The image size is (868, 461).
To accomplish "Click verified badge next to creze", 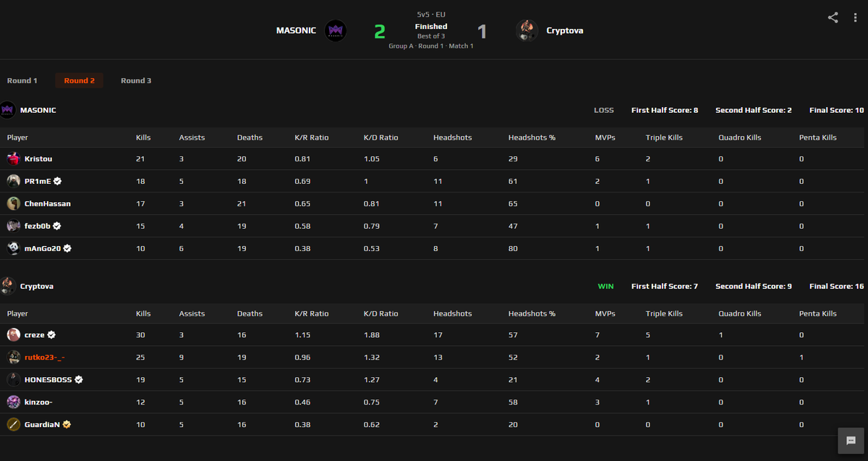I will 51,335.
